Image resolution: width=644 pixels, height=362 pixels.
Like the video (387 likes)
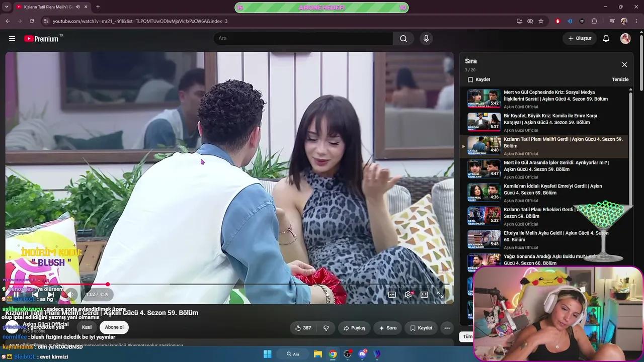tap(303, 328)
